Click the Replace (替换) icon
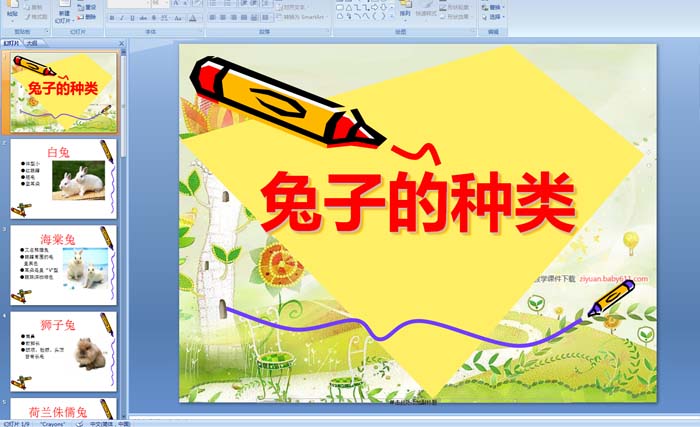 click(x=485, y=8)
